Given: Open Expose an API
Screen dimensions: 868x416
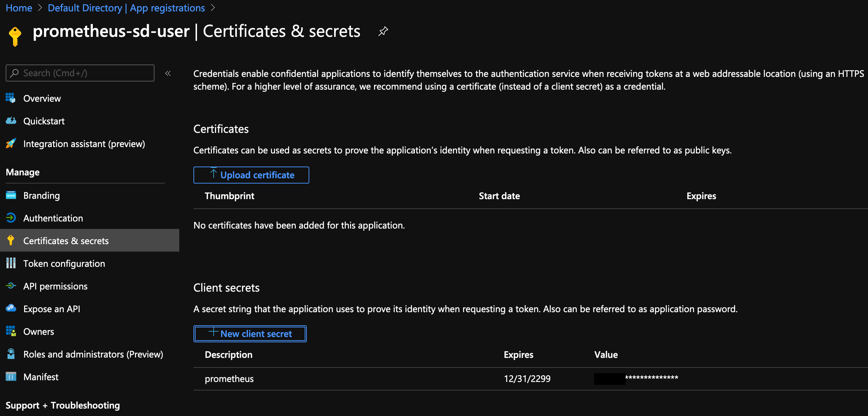Looking at the screenshot, I should (x=52, y=309).
